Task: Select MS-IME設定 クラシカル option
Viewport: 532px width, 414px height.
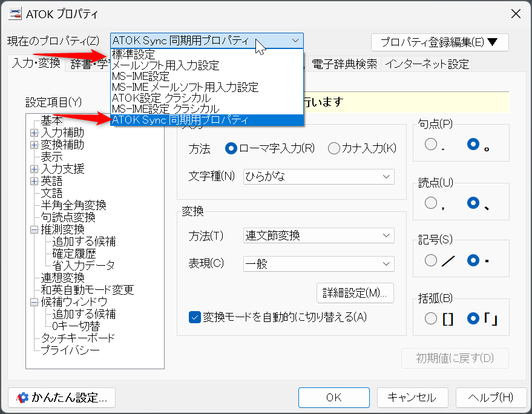Action: pyautogui.click(x=206, y=108)
